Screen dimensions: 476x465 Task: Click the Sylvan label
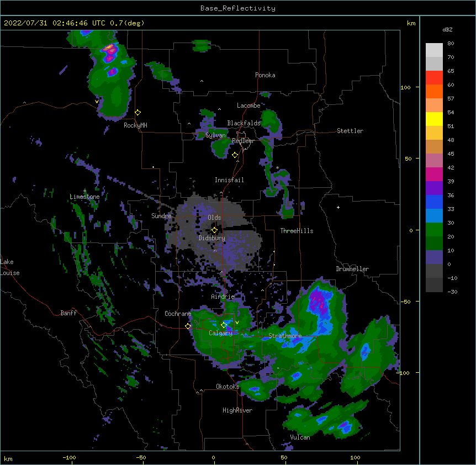coord(215,135)
